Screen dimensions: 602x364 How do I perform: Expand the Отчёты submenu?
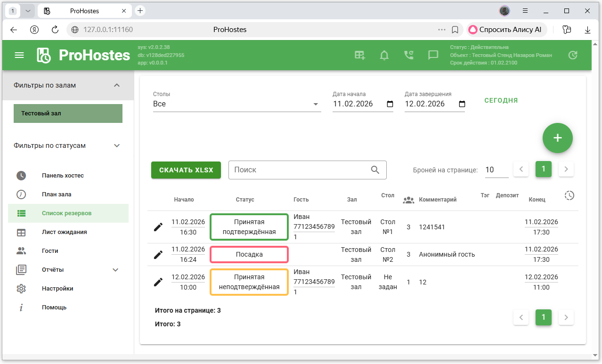pos(115,270)
